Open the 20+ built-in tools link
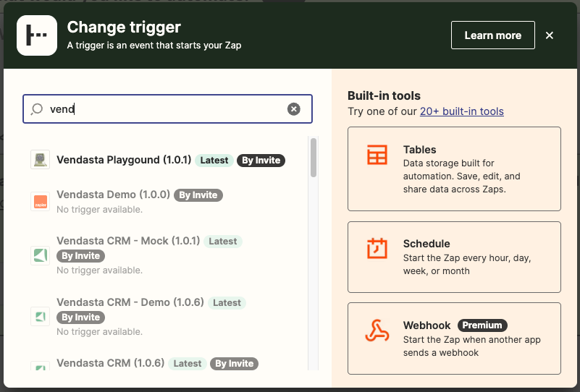The height and width of the screenshot is (392, 580). [x=462, y=111]
